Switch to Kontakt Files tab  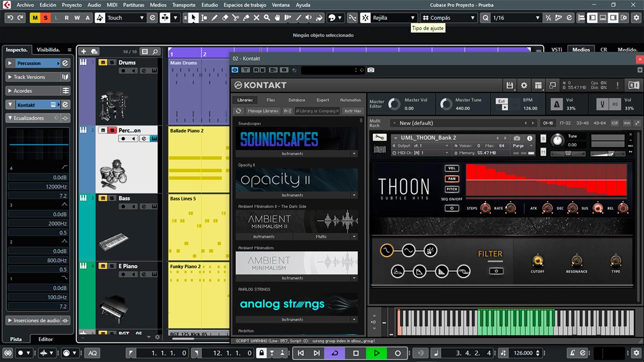[271, 100]
